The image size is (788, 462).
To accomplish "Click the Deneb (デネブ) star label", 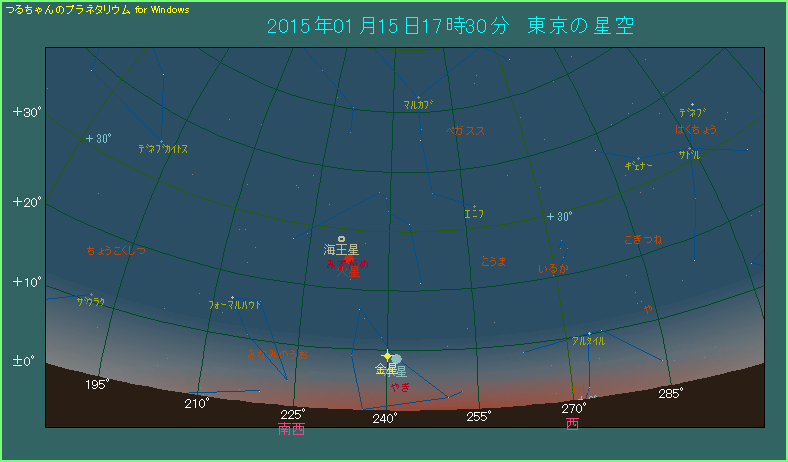I will pos(692,113).
